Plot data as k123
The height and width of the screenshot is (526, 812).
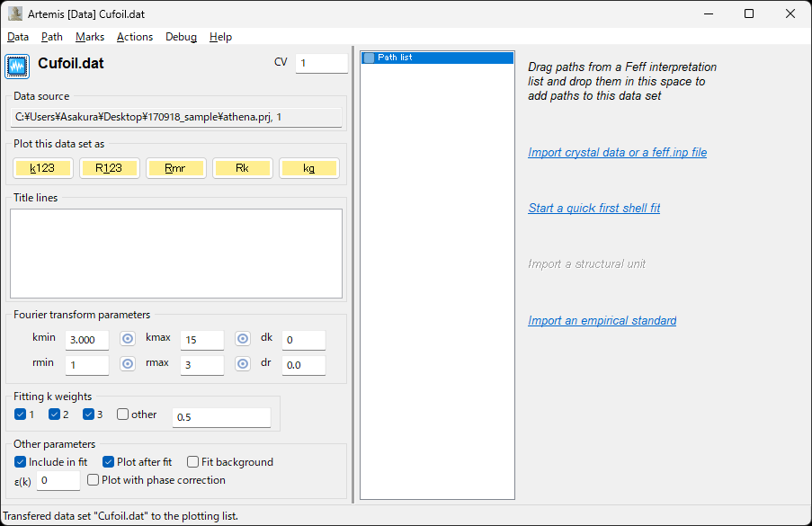pyautogui.click(x=42, y=168)
